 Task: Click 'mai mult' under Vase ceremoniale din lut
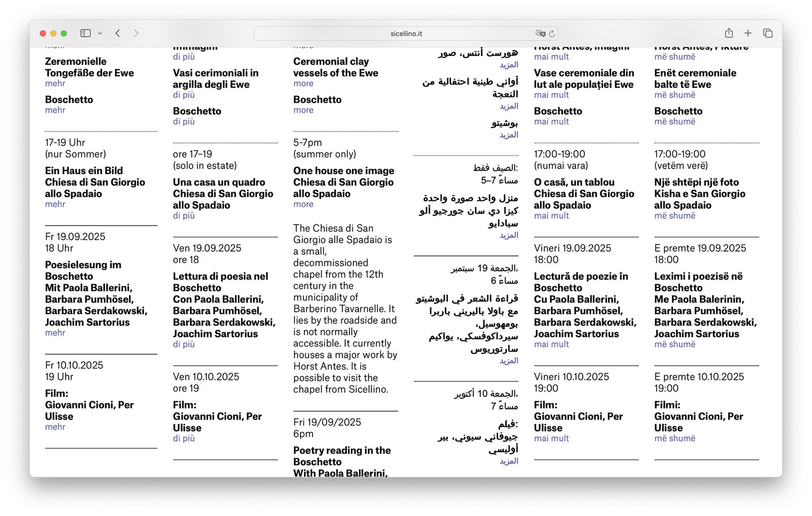551,95
